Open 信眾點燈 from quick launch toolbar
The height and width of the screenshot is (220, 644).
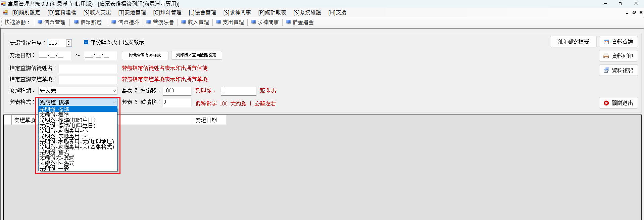[88, 22]
